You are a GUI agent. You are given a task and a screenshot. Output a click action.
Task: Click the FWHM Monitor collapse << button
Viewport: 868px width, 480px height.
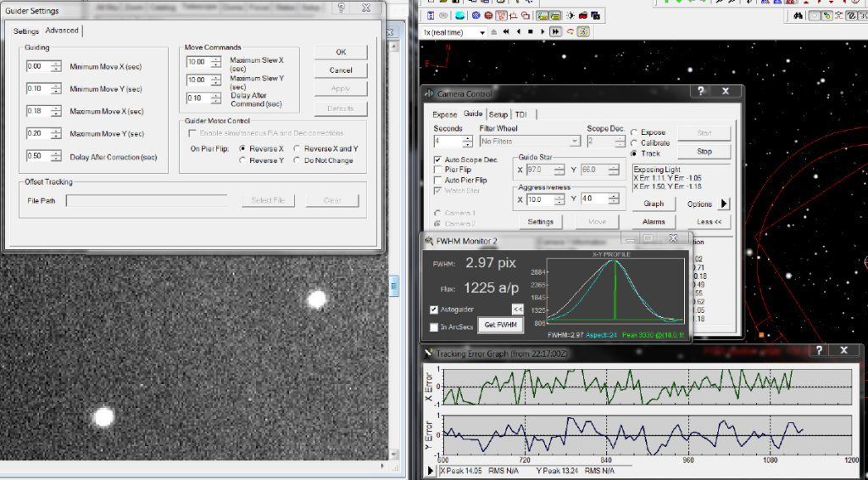tap(517, 310)
